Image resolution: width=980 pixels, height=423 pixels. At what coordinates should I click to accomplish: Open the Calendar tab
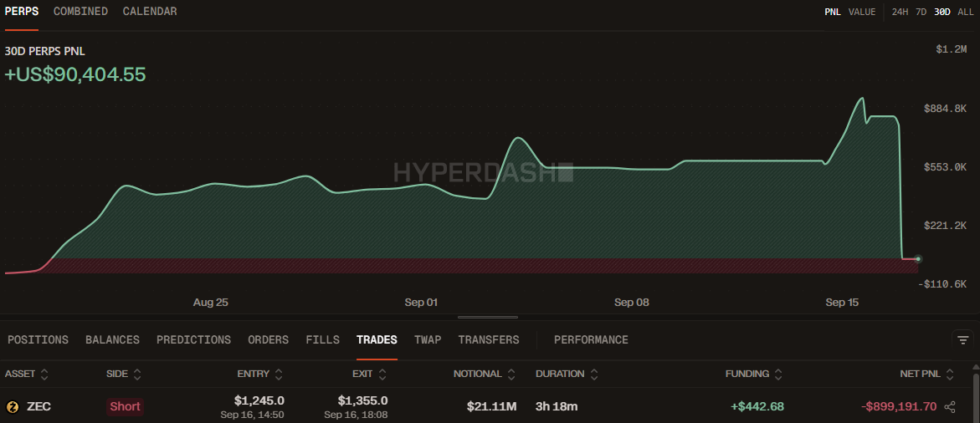149,11
